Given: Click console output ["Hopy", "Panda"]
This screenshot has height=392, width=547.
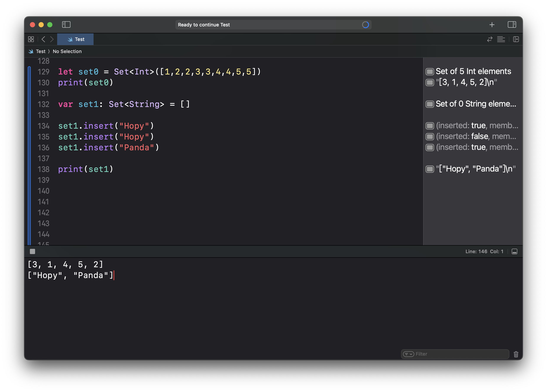Looking at the screenshot, I should point(70,275).
